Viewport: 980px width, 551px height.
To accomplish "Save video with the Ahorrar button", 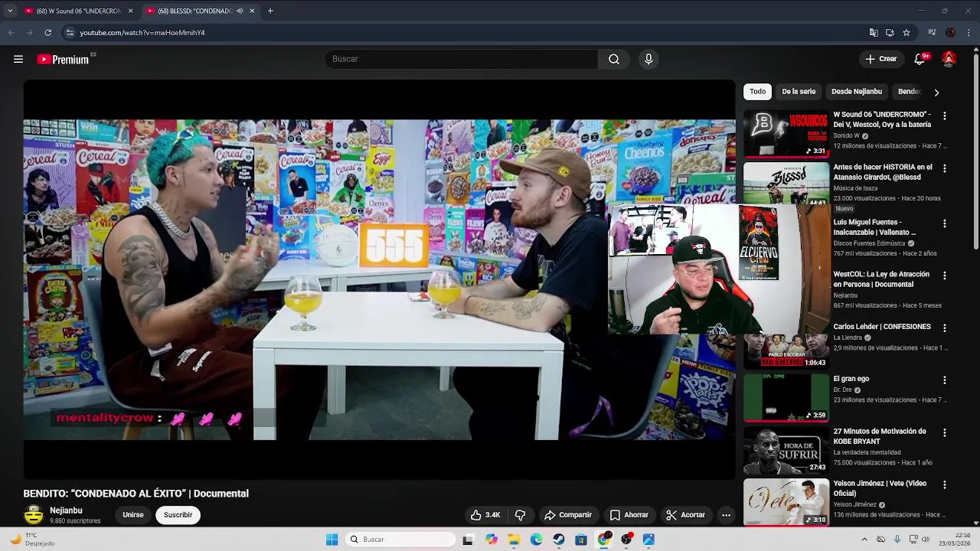I will click(x=629, y=515).
